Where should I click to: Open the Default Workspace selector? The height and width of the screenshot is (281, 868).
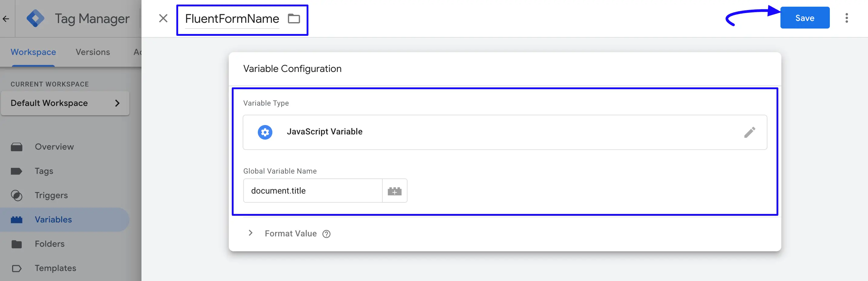point(65,103)
